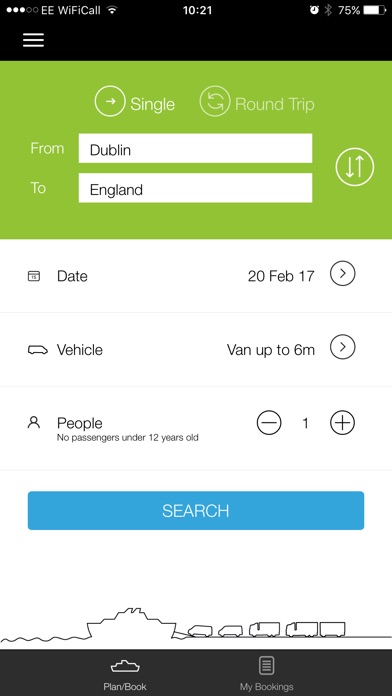Switch to the My Bookings tab
392x696 pixels.
tap(266, 674)
